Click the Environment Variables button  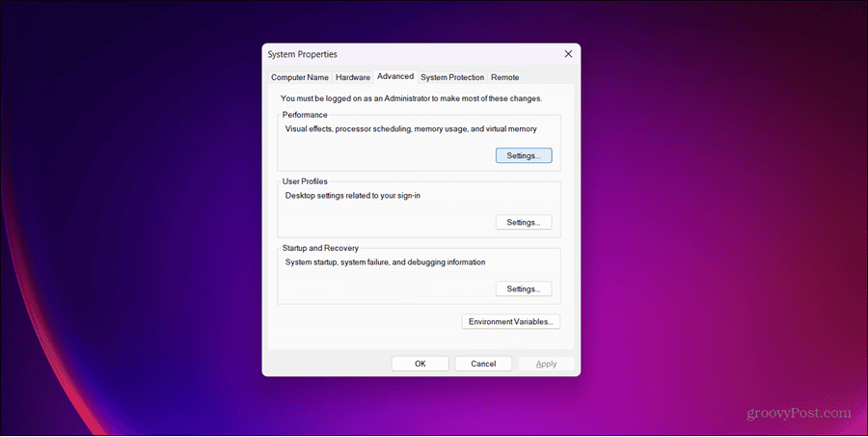coord(511,322)
